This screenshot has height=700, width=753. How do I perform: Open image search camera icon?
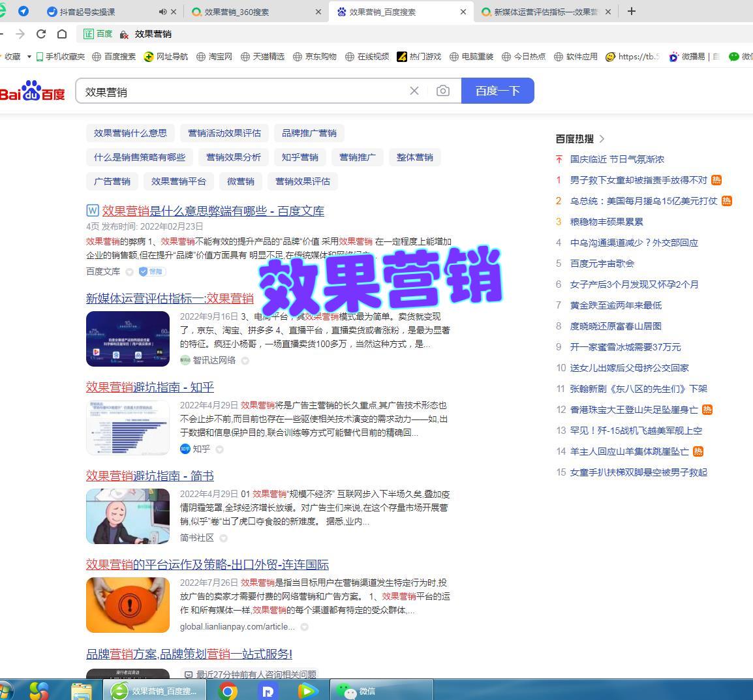443,91
